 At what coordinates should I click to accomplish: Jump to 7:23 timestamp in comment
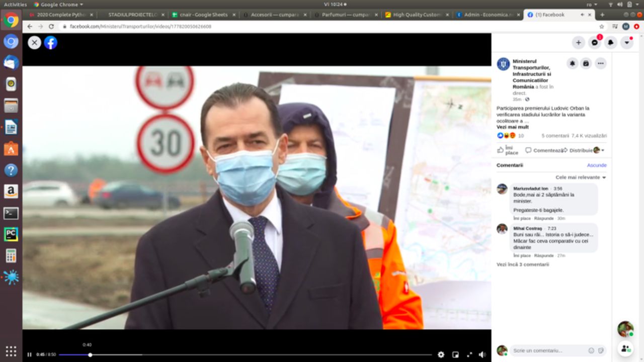(x=551, y=228)
